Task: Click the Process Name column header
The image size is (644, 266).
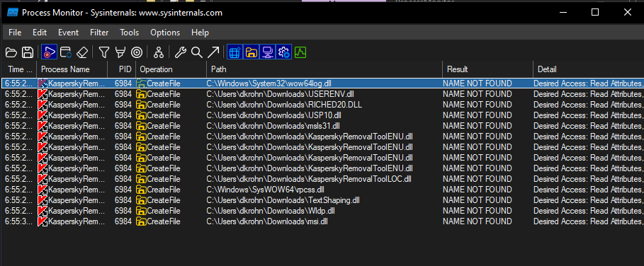Action: tap(72, 69)
